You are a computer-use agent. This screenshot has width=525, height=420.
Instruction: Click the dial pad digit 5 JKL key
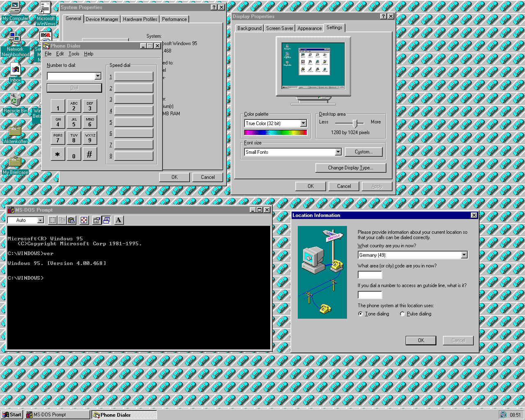pos(74,122)
